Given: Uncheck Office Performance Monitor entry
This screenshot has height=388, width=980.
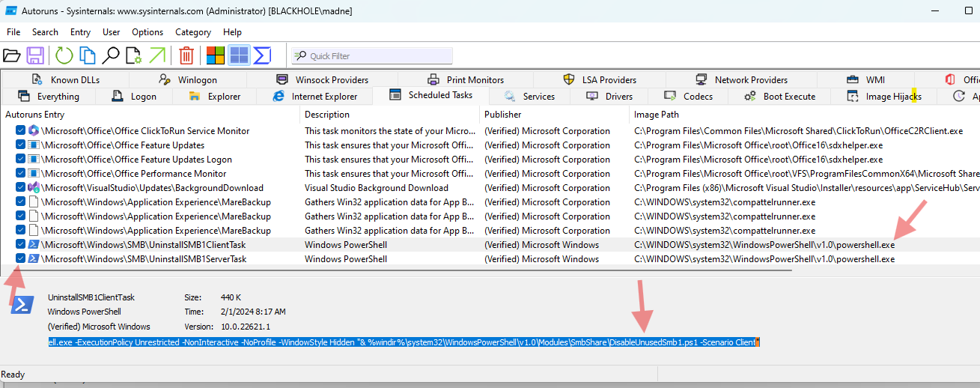Looking at the screenshot, I should pos(21,174).
